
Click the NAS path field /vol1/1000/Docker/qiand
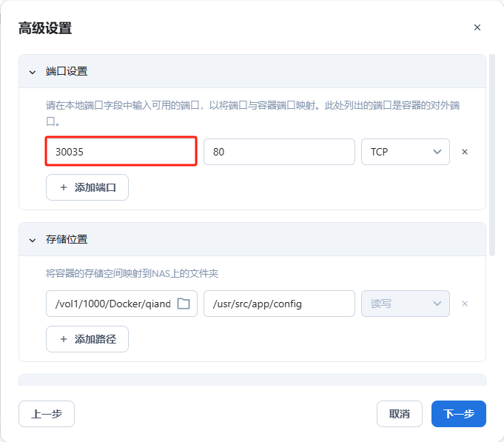click(x=121, y=304)
